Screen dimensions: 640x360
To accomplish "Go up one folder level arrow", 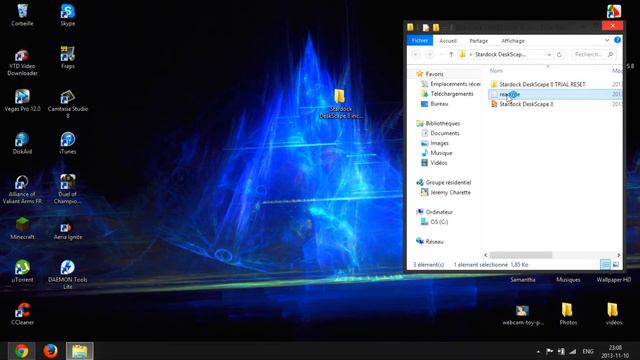I will pos(451,54).
